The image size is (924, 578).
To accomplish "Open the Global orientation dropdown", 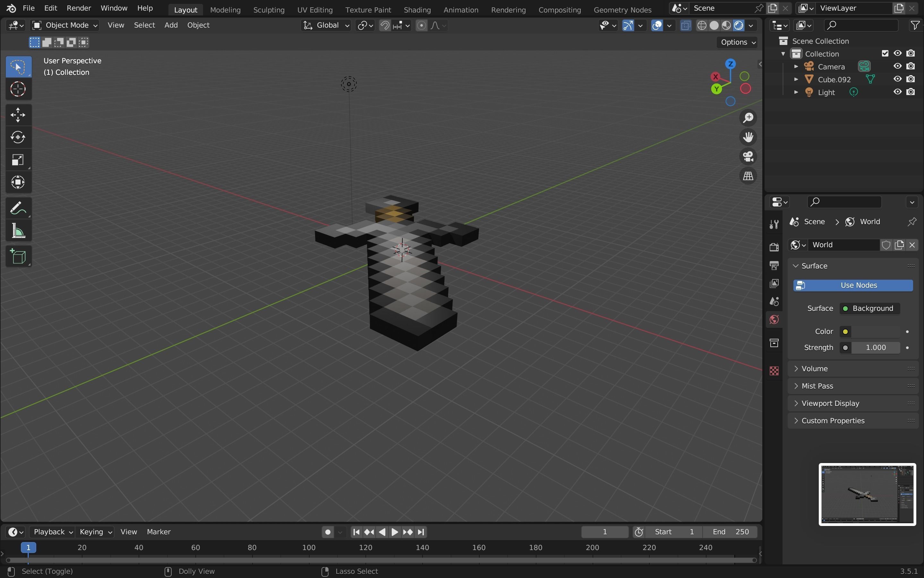I will (326, 25).
